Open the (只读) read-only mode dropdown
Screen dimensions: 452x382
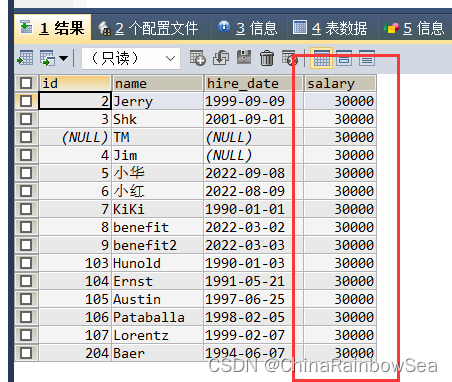pyautogui.click(x=131, y=59)
